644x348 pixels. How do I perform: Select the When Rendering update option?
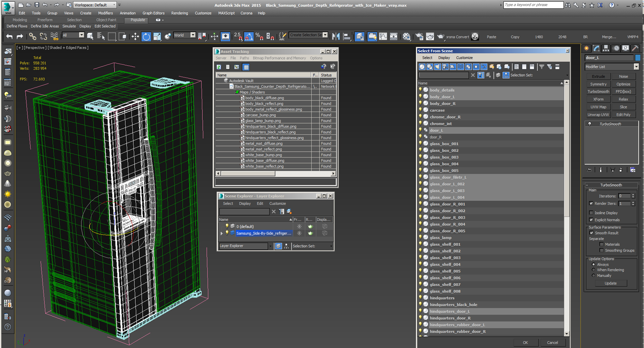coord(594,270)
